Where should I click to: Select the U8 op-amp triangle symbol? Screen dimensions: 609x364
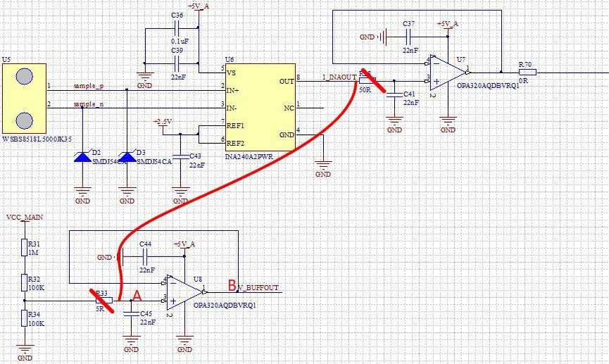(x=185, y=292)
